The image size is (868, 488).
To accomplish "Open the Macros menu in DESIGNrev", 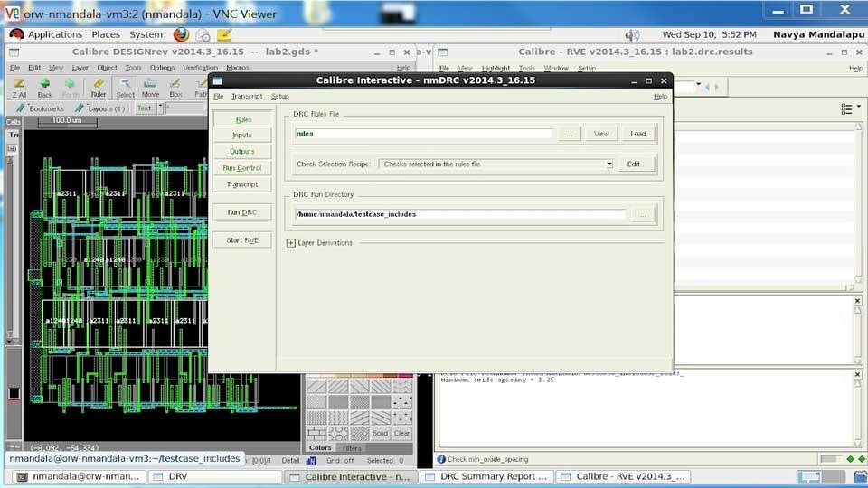I will [238, 68].
